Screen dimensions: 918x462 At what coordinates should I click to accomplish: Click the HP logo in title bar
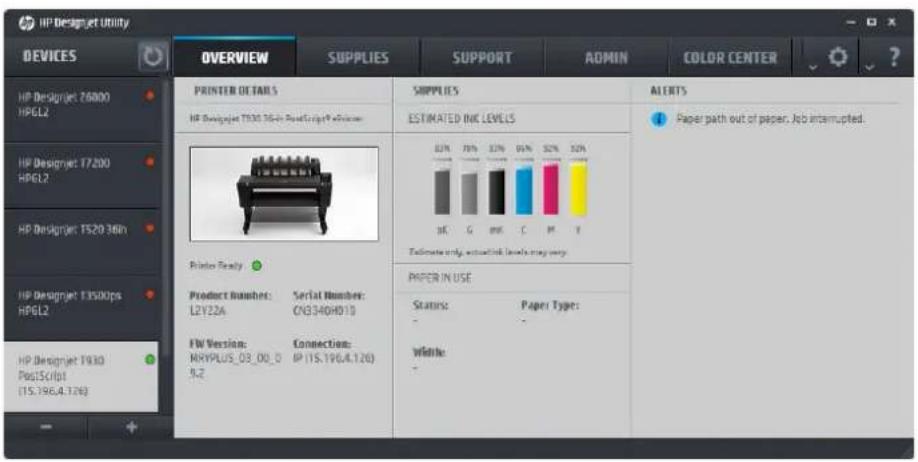tap(26, 23)
